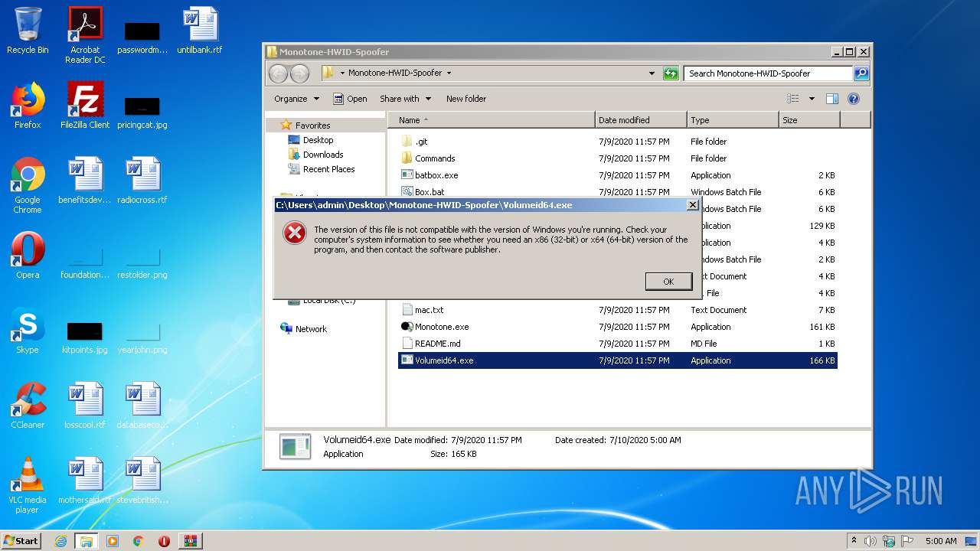Expand the Share with dropdown
The image size is (980, 551).
[405, 99]
